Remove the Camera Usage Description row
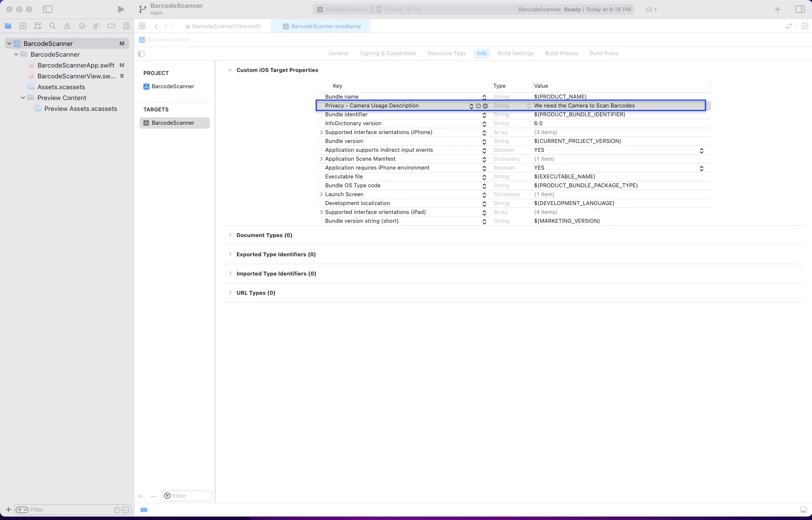This screenshot has width=812, height=520. click(485, 106)
